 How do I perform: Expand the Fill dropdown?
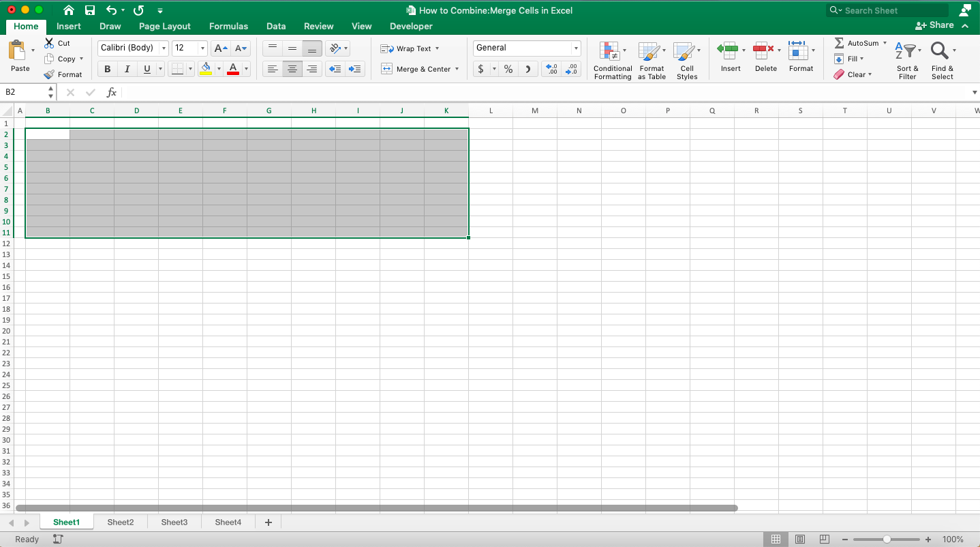861,59
